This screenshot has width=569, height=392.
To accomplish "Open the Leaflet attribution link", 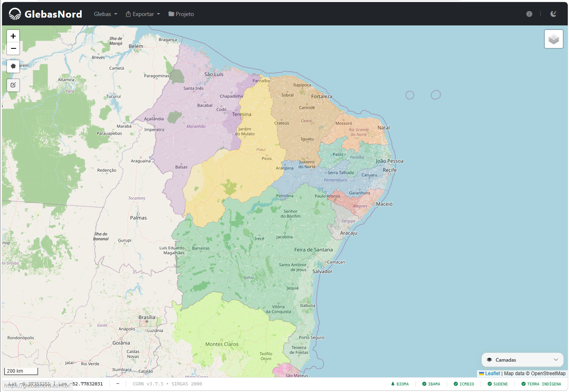I will tap(489, 374).
